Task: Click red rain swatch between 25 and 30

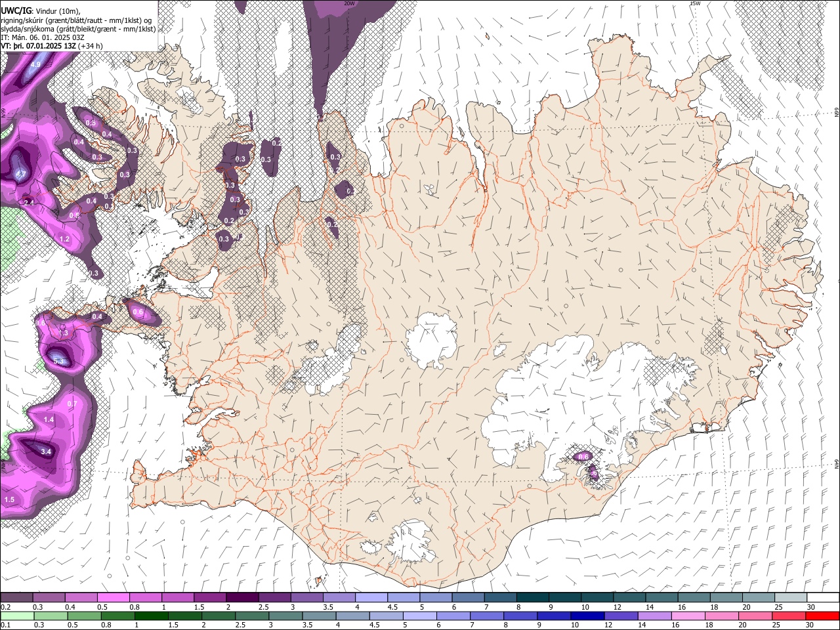Action: 789,616
